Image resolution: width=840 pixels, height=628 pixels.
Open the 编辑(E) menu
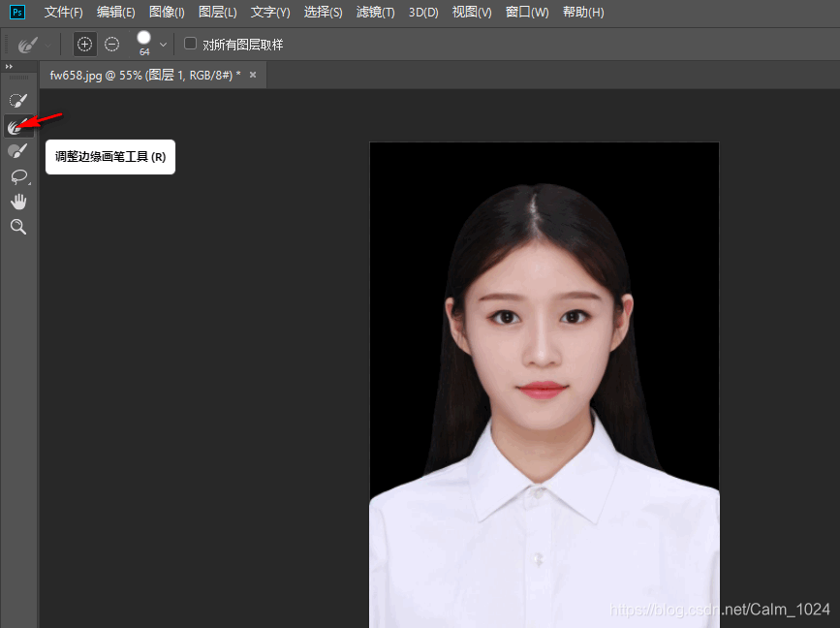point(115,12)
